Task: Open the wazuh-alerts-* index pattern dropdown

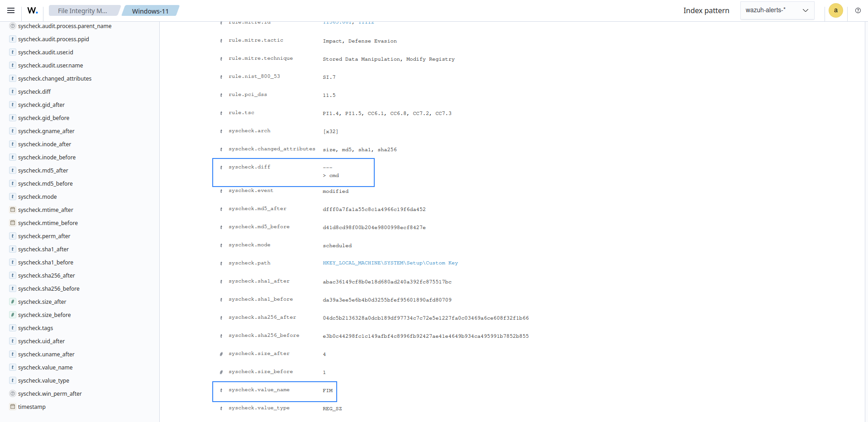Action: point(777,10)
